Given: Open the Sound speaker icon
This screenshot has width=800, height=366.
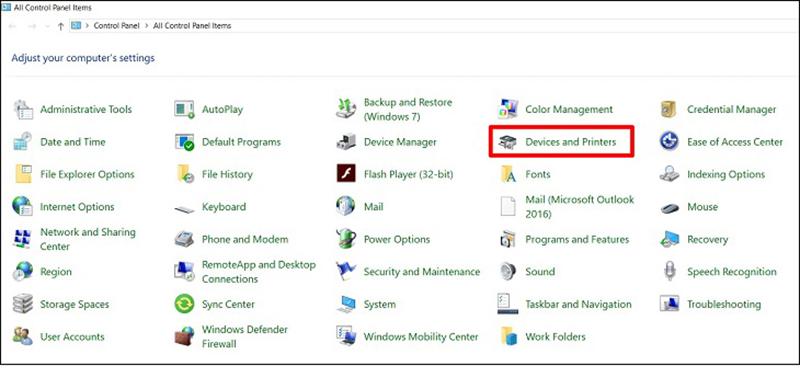Looking at the screenshot, I should click(508, 272).
